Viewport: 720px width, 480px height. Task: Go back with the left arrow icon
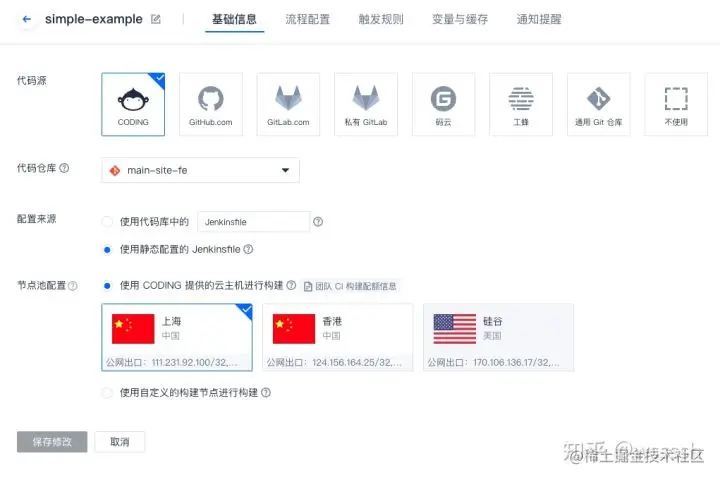point(27,19)
